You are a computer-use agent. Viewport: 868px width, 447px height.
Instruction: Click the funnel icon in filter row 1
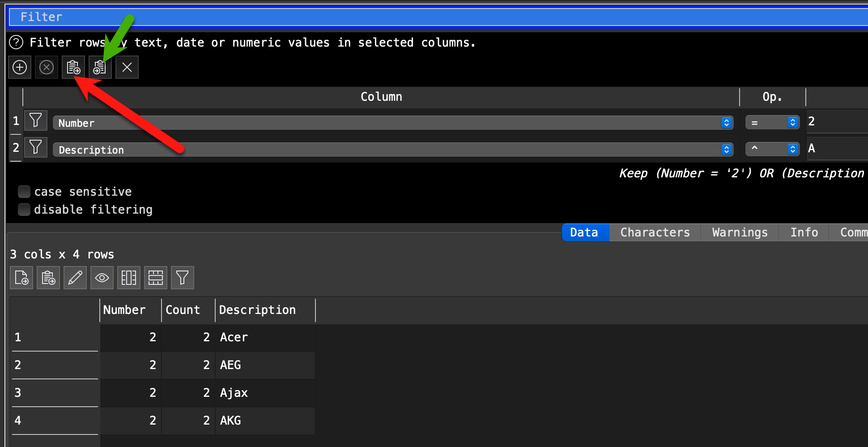(35, 120)
